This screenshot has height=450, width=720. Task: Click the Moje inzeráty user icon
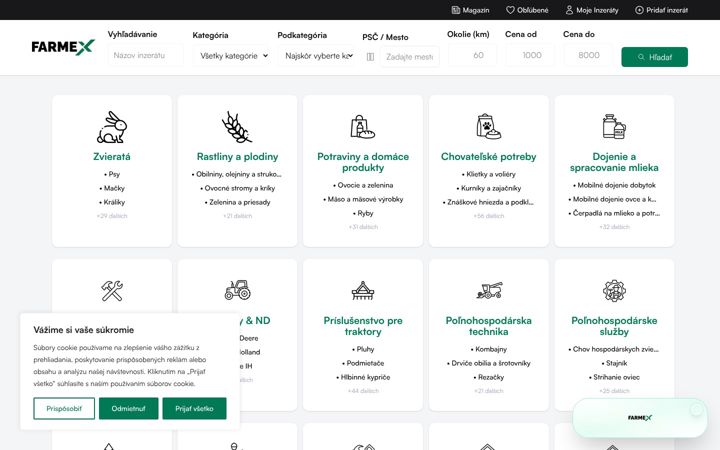(569, 10)
